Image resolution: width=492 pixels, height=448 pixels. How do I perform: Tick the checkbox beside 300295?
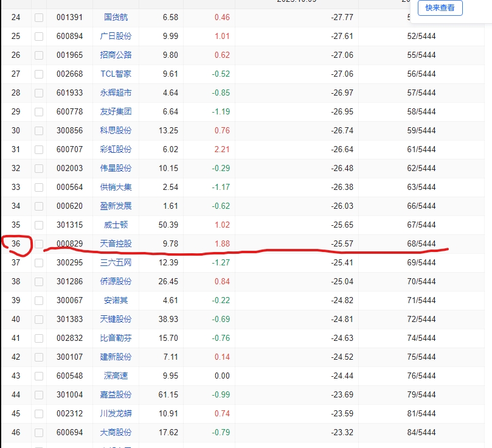tap(39, 263)
